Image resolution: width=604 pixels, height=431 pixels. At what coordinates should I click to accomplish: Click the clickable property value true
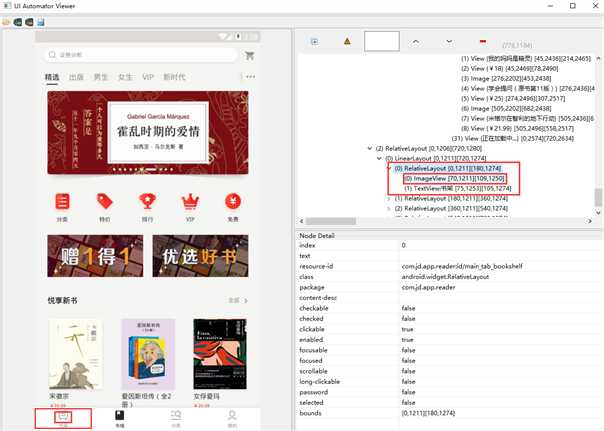(x=407, y=329)
